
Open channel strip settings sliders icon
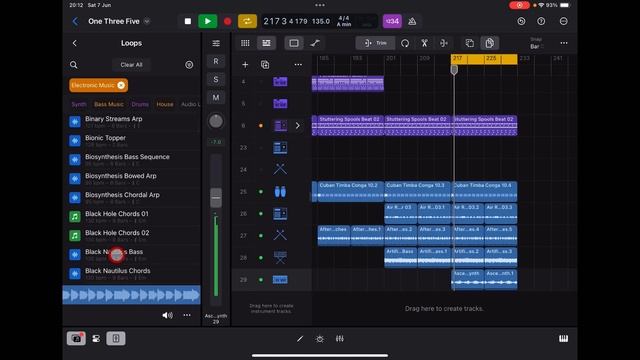tap(216, 43)
